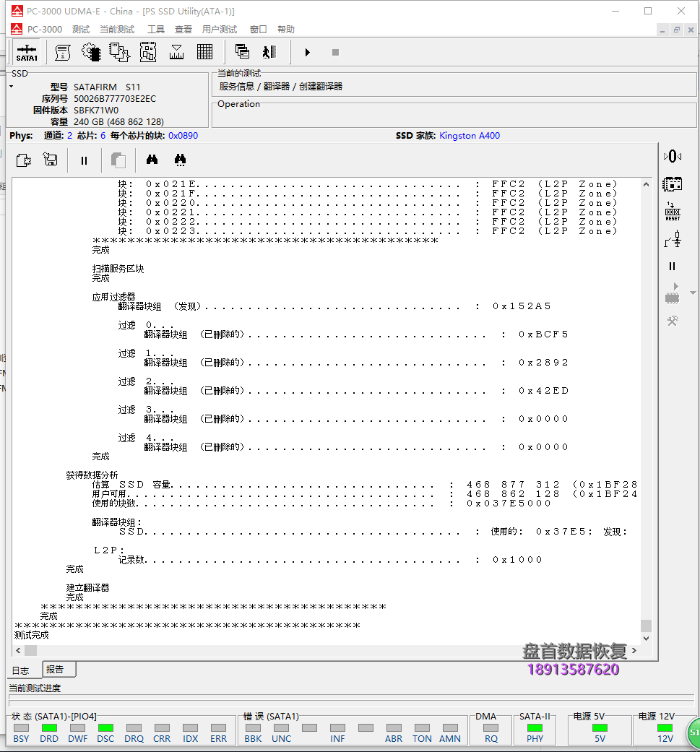Screen dimensions: 700x752
Task: Click the wrench tools icon in sidebar
Action: (x=673, y=321)
